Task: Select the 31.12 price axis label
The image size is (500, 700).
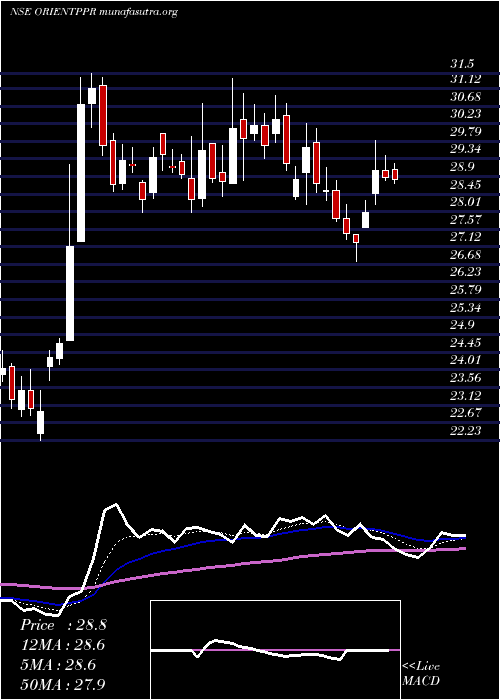Action: click(465, 79)
